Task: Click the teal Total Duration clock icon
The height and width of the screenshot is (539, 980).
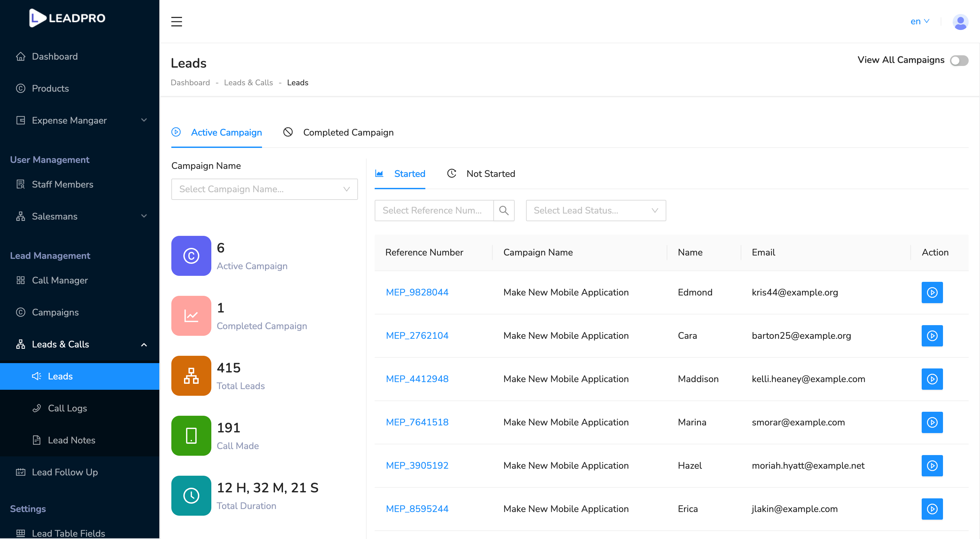Action: pos(191,496)
